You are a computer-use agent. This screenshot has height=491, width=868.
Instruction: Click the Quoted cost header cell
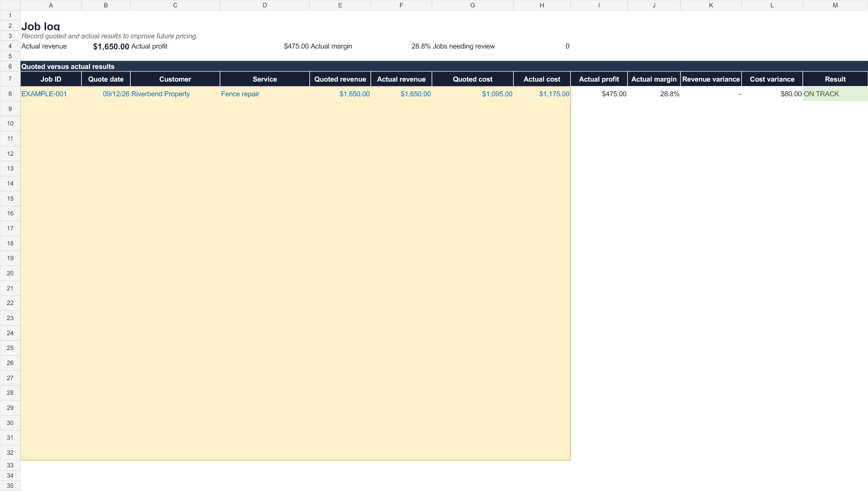473,79
